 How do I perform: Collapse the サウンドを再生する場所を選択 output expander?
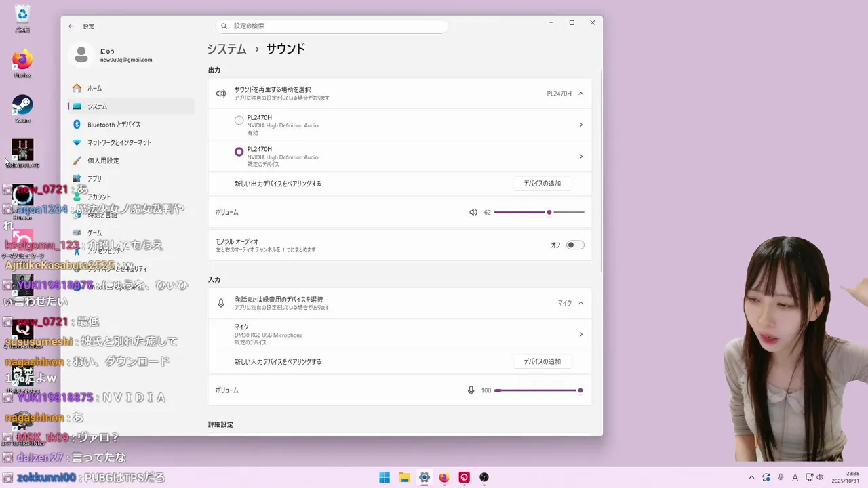click(581, 94)
